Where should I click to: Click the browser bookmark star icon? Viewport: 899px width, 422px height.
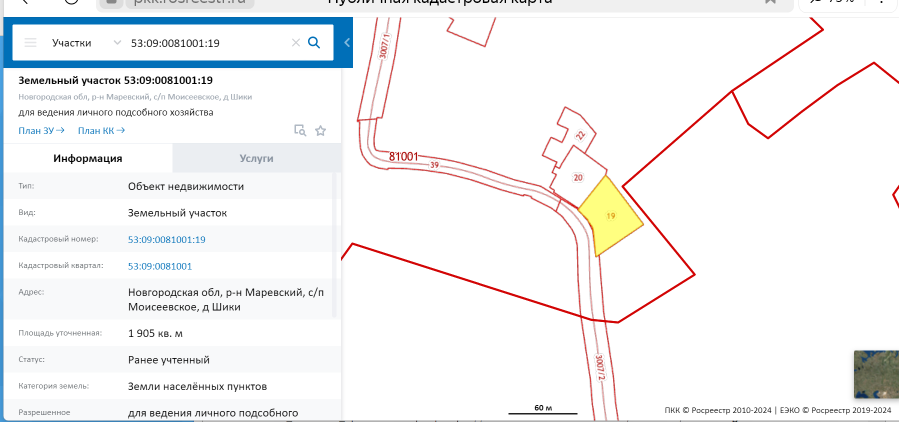point(770,3)
